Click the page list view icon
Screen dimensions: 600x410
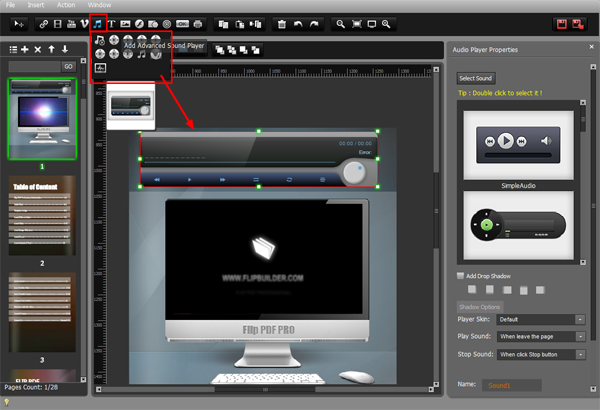point(13,49)
